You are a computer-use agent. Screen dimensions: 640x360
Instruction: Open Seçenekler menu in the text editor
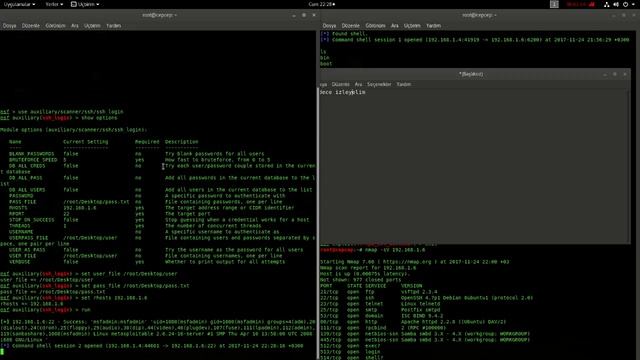click(x=379, y=84)
